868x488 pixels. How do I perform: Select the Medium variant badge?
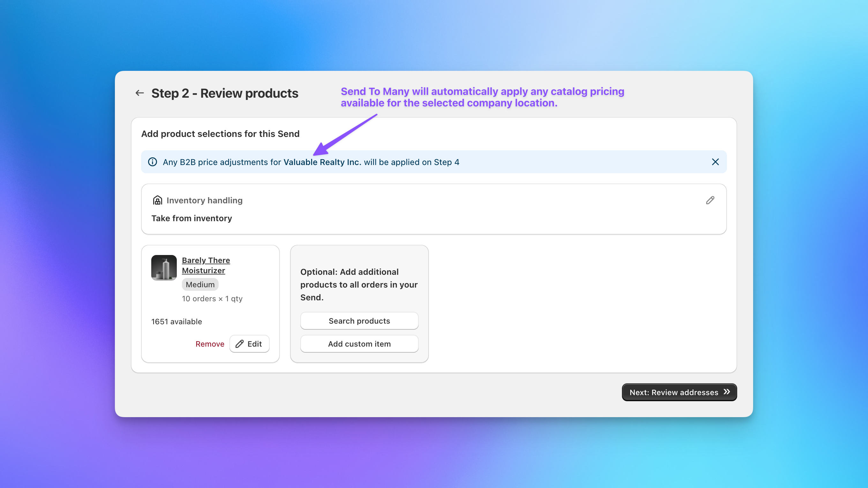pos(200,284)
